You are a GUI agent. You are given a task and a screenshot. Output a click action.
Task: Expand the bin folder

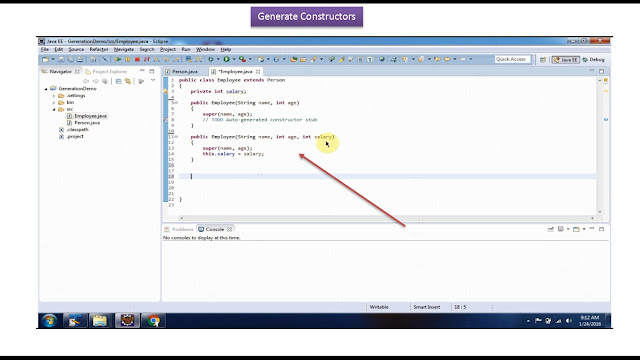(54, 102)
